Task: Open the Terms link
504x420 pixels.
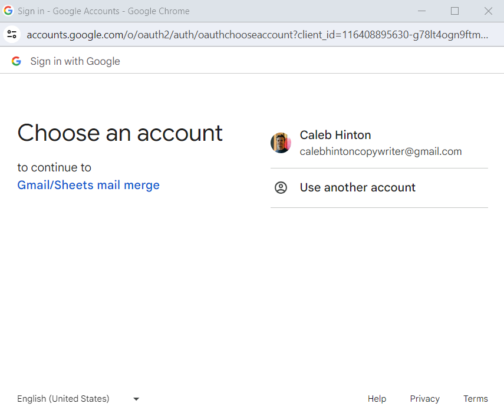Action: (475, 398)
